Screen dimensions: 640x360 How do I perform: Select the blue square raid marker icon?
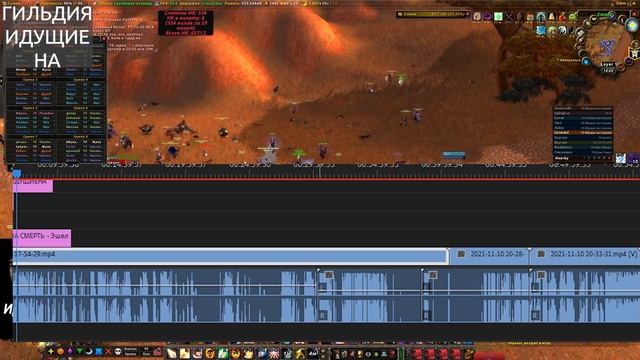99,351
